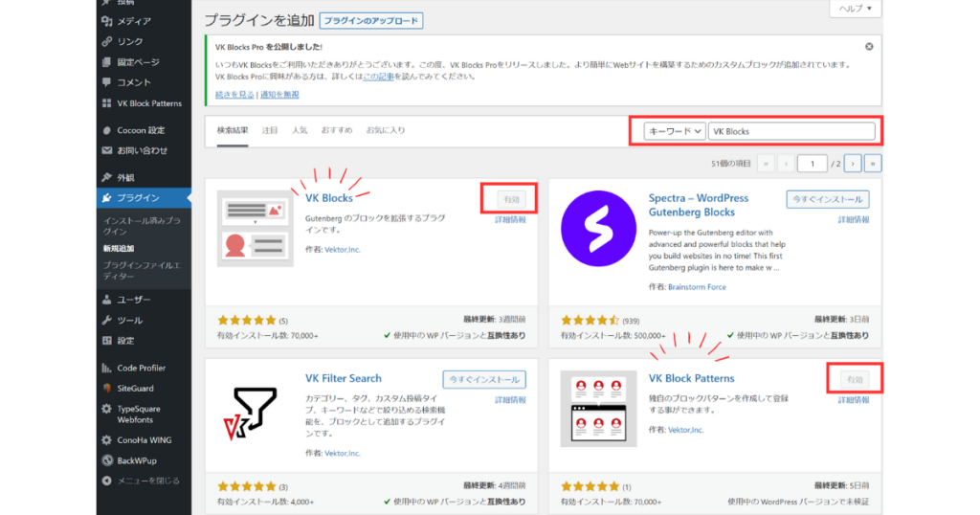Open 続きを見る link in notice

pyautogui.click(x=234, y=95)
